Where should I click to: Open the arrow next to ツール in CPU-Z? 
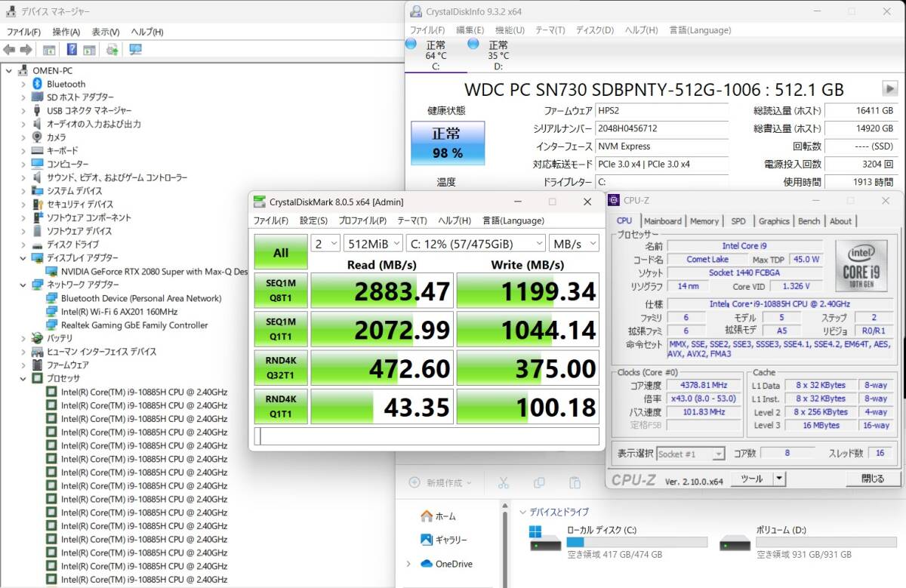point(779,479)
